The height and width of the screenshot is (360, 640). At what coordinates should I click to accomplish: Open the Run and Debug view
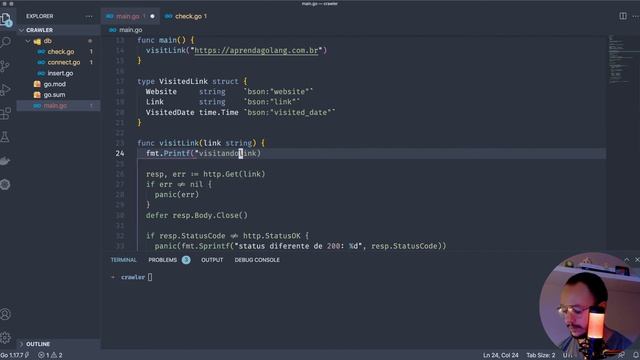[6, 89]
